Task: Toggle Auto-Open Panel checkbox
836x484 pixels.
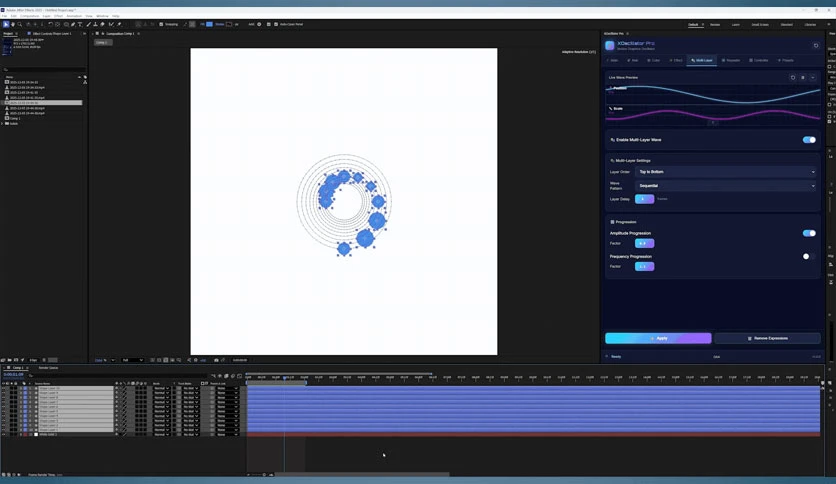Action: 276,24
